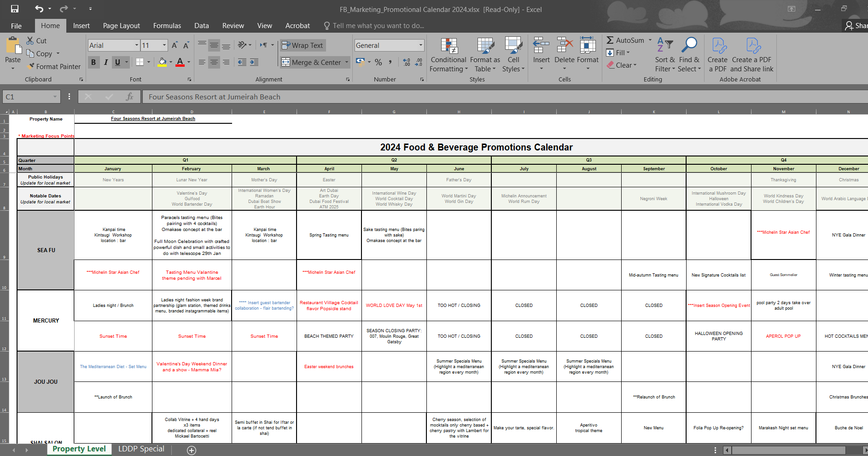Apply comma style number format
The height and width of the screenshot is (456, 868).
point(390,62)
